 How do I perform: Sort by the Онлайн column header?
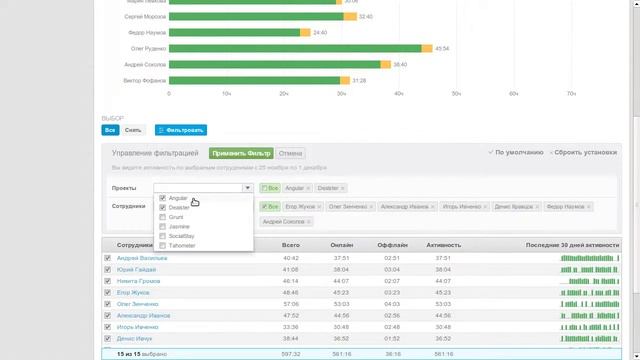point(342,245)
